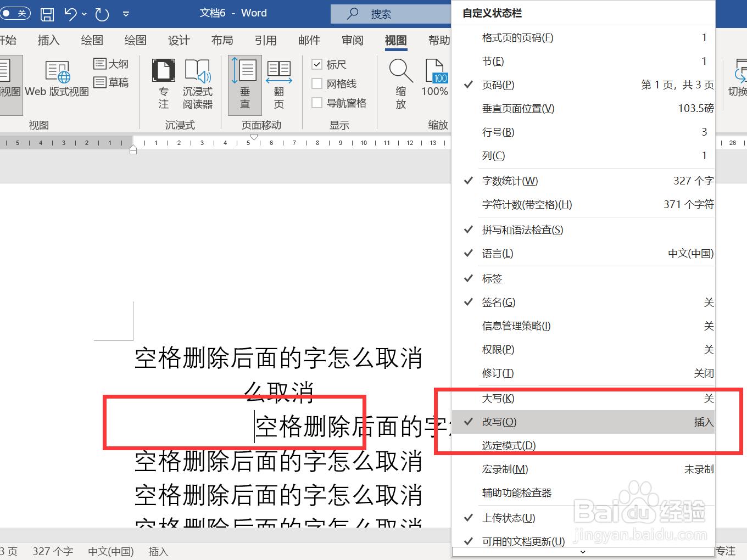
Task: Click the scroll-down chevron in the status menu
Action: (584, 553)
